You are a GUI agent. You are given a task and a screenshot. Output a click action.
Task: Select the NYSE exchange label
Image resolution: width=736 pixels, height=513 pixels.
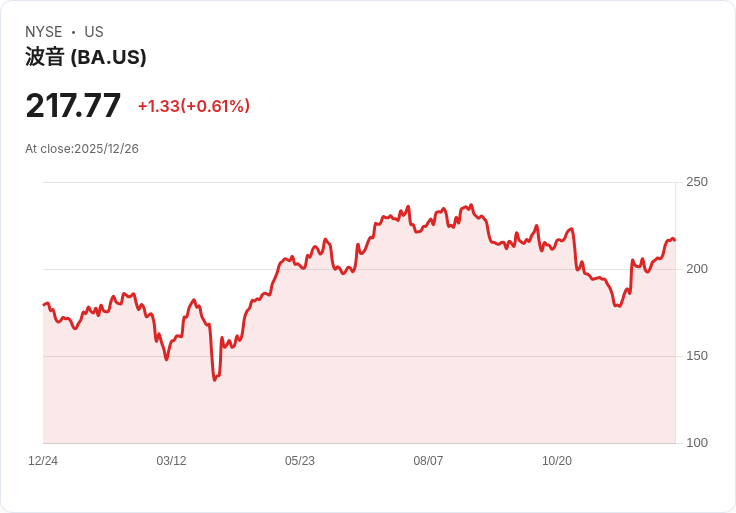[44, 32]
